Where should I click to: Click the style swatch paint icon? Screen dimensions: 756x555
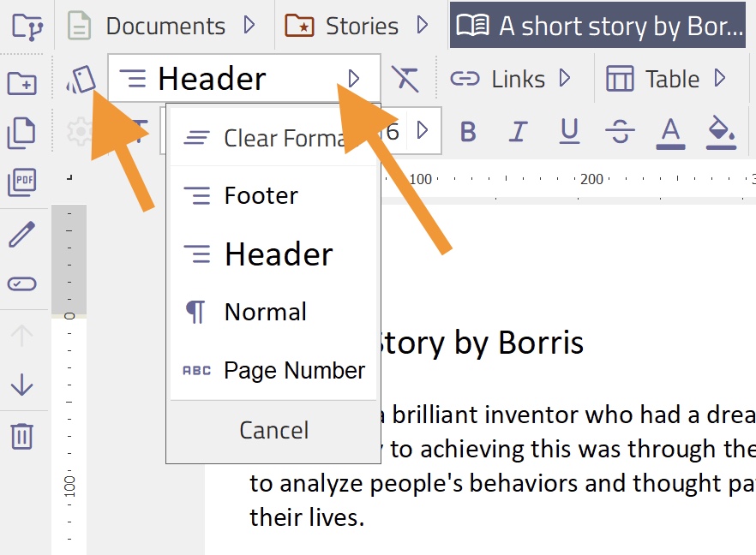coord(81,80)
